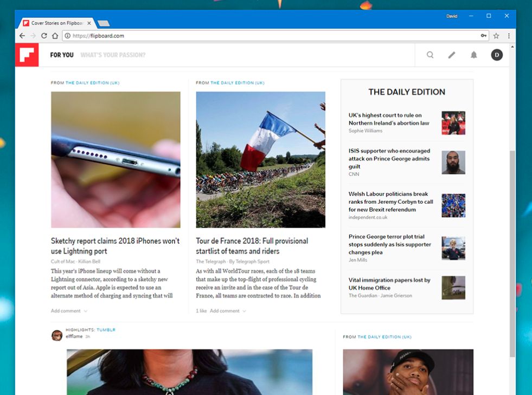The height and width of the screenshot is (395, 532).
Task: Click the Flipboard favicon on the tab
Action: 26,23
